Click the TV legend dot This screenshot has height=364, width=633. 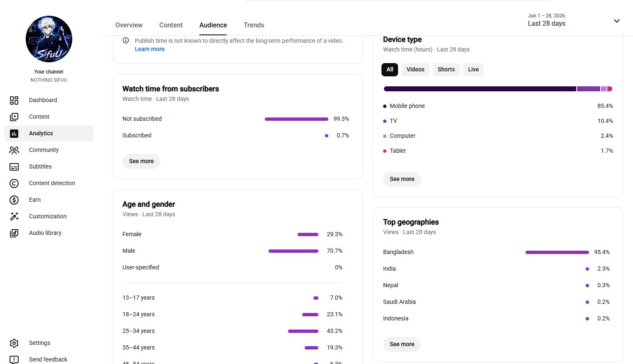tap(385, 121)
